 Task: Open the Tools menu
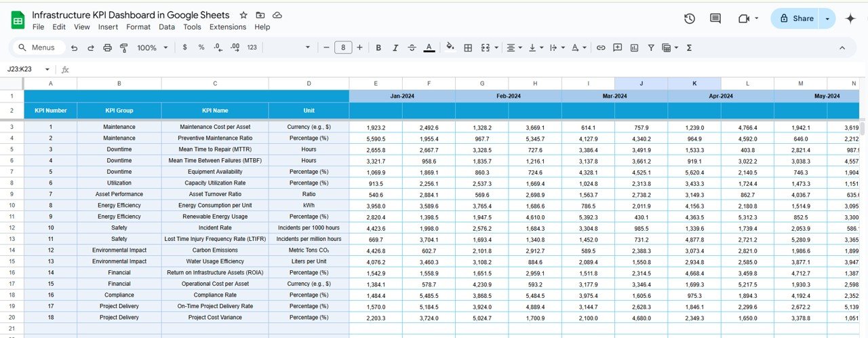click(193, 27)
